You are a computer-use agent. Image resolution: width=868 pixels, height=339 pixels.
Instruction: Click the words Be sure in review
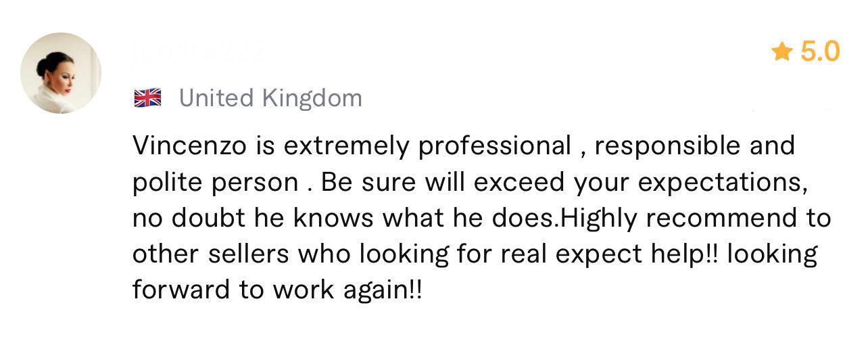tap(368, 183)
